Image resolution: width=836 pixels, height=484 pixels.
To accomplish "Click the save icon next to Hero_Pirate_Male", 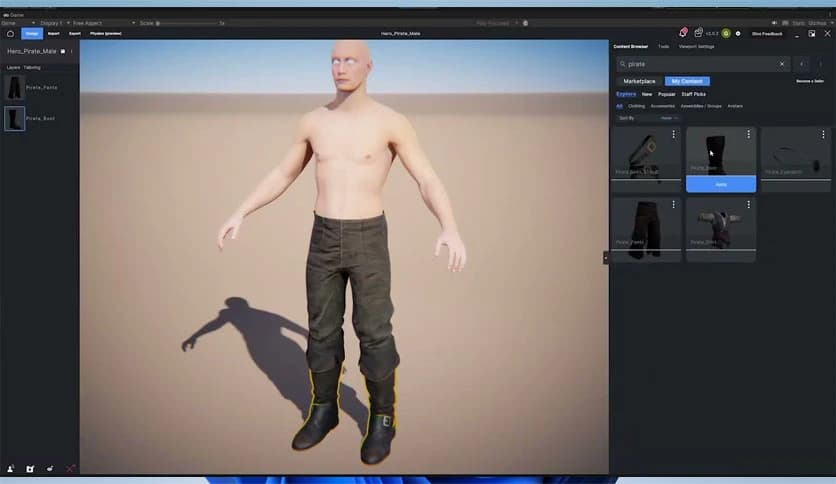I will tap(63, 51).
